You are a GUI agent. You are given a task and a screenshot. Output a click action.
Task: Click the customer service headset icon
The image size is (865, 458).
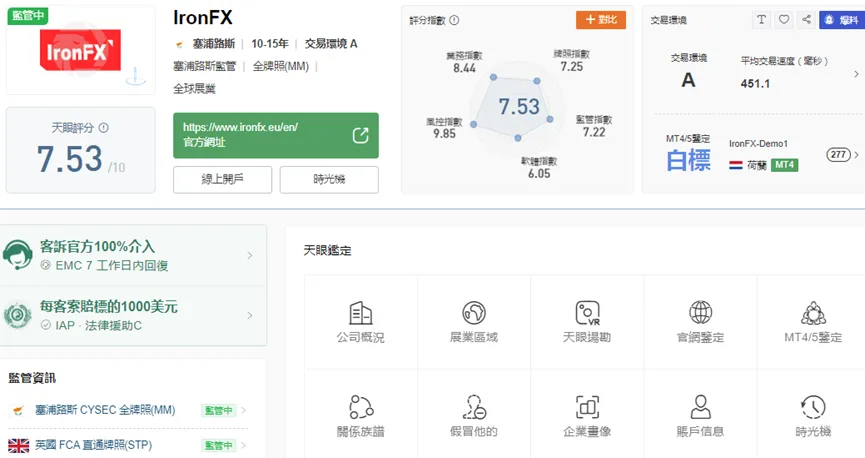[17, 255]
